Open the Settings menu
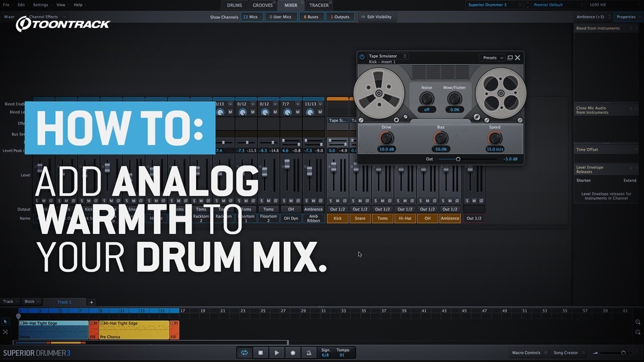The width and height of the screenshot is (644, 362). tap(41, 5)
